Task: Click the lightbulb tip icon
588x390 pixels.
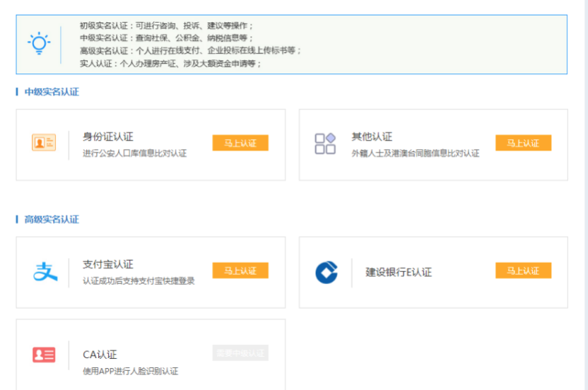Action: 39,43
